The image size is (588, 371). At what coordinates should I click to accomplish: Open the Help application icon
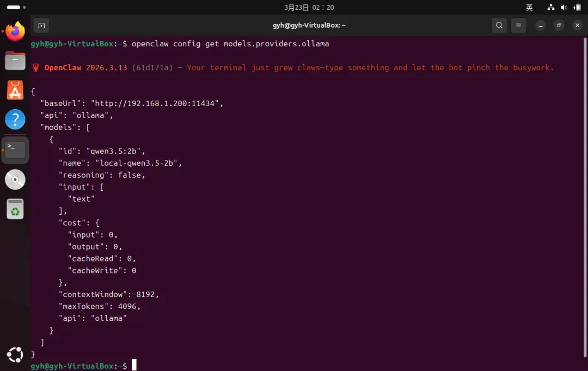pyautogui.click(x=15, y=120)
